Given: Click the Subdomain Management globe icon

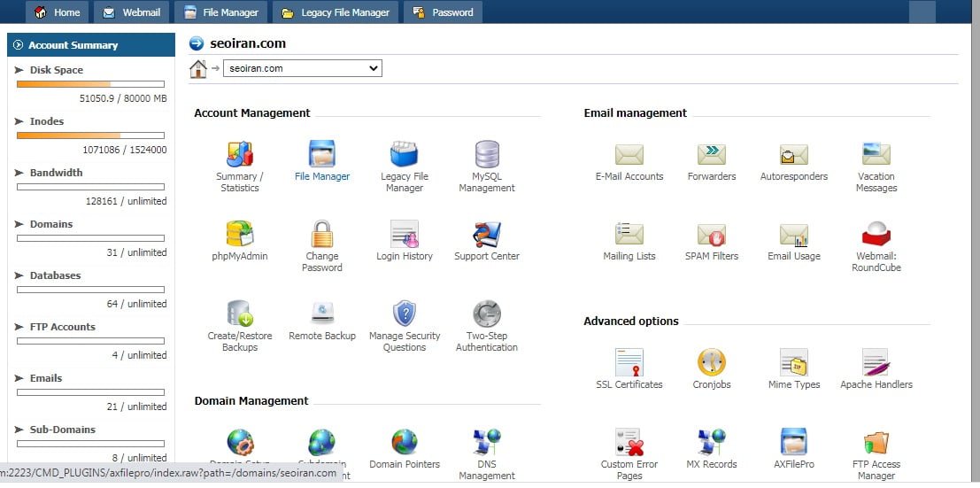Looking at the screenshot, I should [x=322, y=442].
